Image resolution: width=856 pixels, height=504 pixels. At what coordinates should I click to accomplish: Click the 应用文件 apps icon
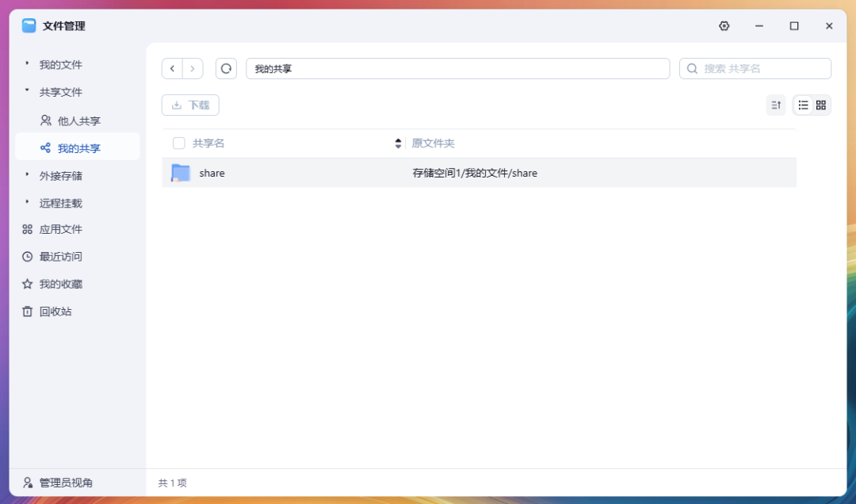27,229
